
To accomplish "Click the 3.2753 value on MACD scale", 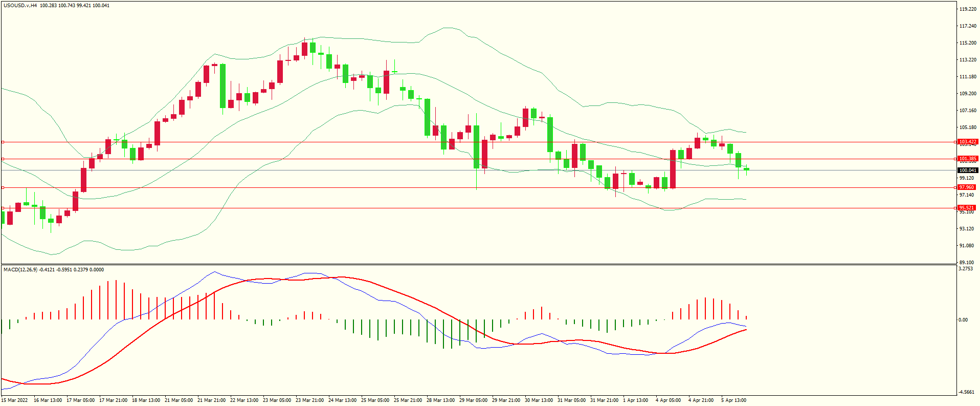I will pyautogui.click(x=966, y=269).
